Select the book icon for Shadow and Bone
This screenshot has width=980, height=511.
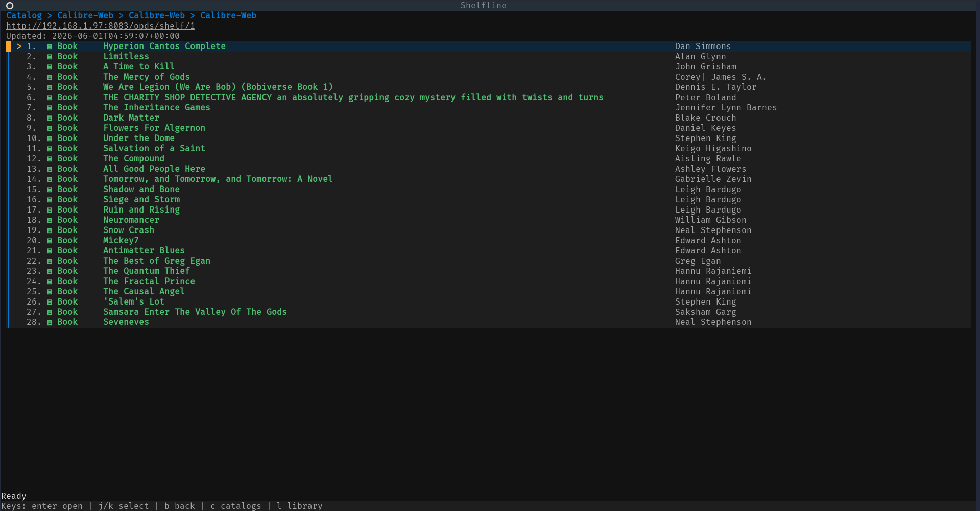(x=50, y=190)
